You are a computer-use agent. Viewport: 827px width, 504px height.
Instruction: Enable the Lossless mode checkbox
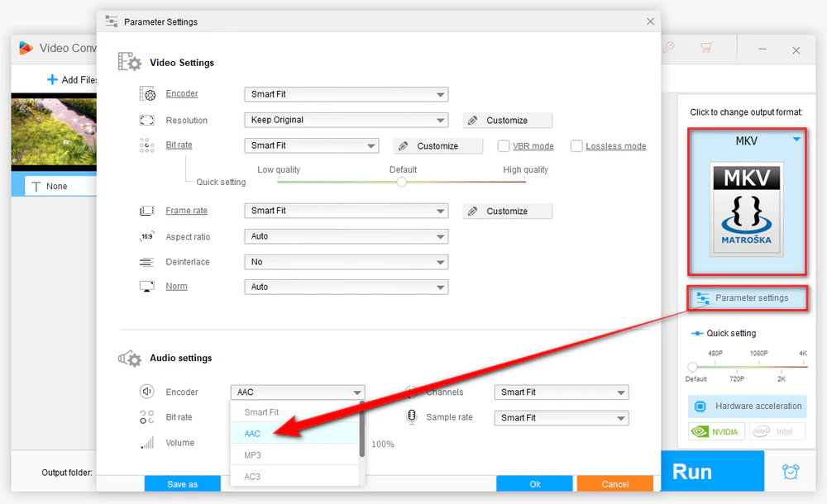[x=576, y=145]
